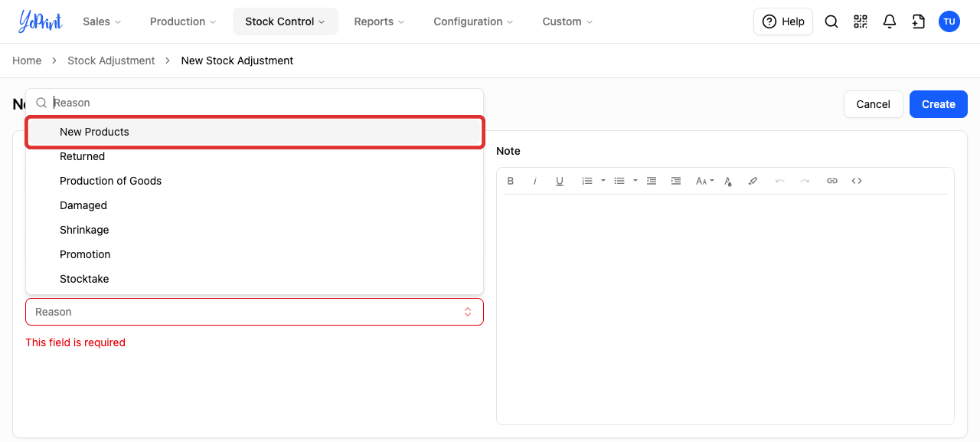Select Stocktake reason
Screen dimensions: 980x442
coord(254,279)
